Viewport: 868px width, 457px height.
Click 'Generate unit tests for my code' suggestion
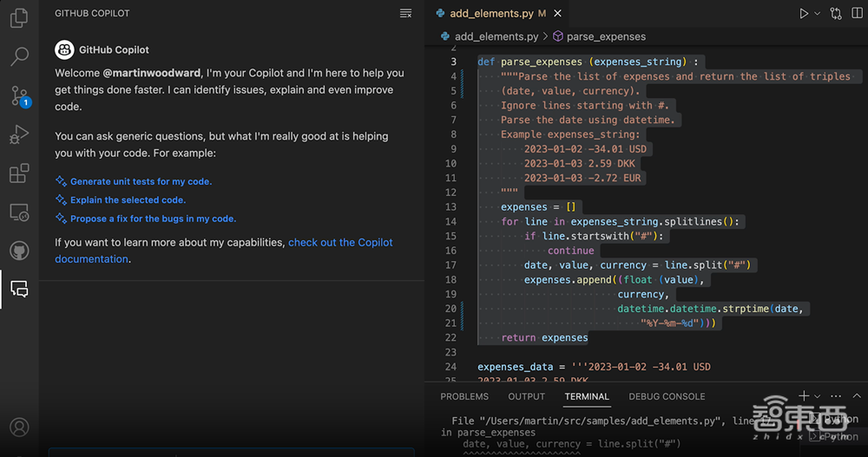[141, 182]
